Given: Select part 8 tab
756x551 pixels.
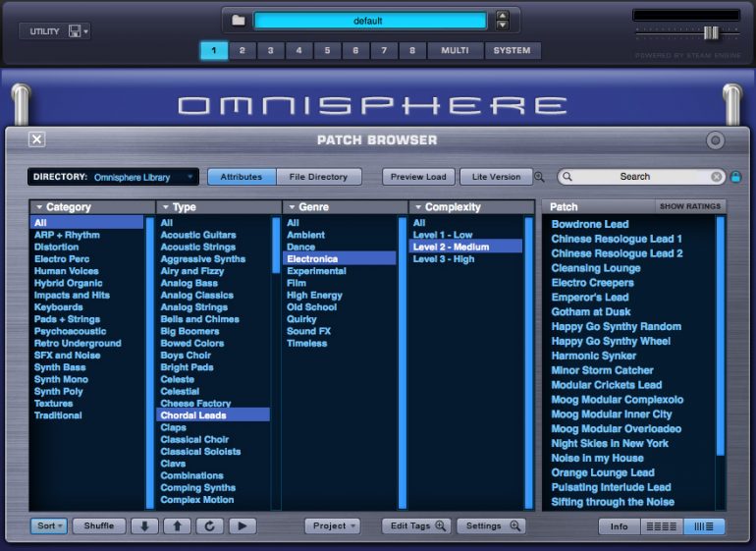Looking at the screenshot, I should pos(412,51).
